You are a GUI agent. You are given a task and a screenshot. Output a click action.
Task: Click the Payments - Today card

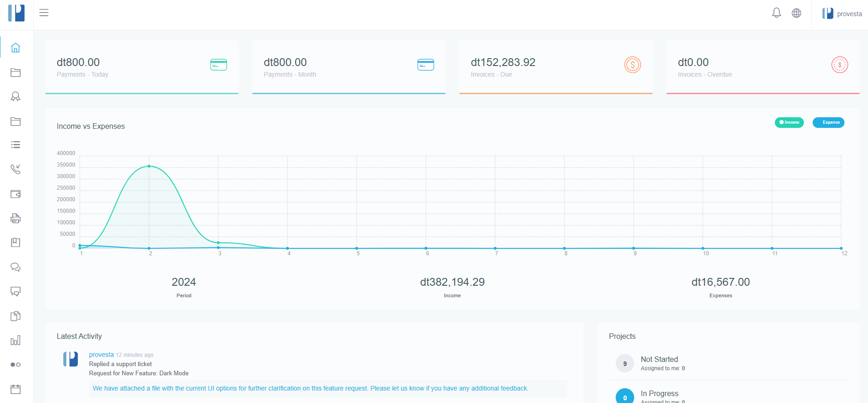(142, 67)
